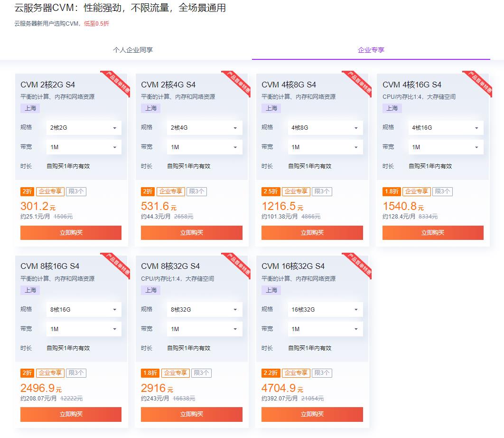
Task: Select the 约128.4元/月 monthly price
Action: pyautogui.click(x=399, y=217)
